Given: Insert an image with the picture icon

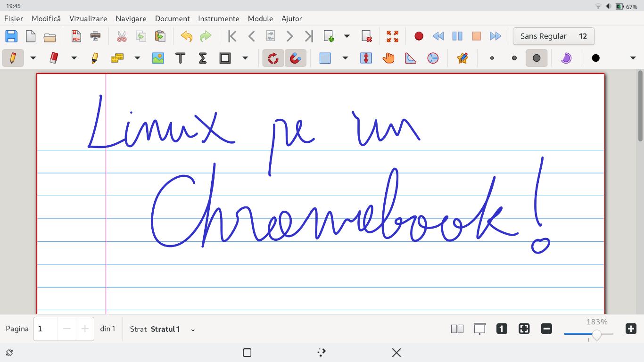Looking at the screenshot, I should coord(158,58).
